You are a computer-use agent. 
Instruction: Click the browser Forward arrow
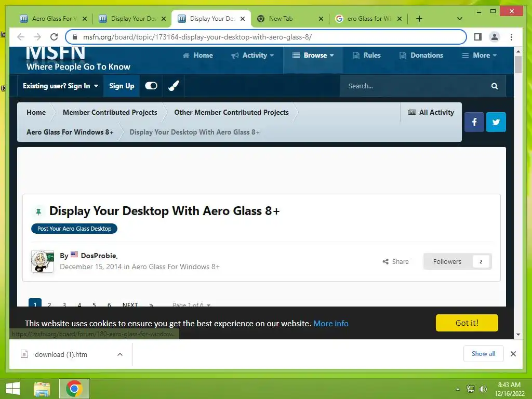37,37
